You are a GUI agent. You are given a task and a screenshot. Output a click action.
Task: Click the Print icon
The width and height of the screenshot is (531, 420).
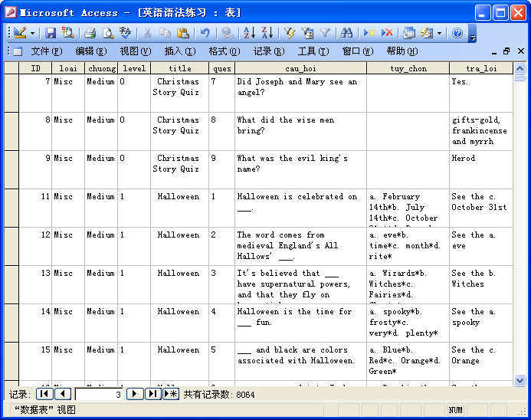[x=90, y=33]
